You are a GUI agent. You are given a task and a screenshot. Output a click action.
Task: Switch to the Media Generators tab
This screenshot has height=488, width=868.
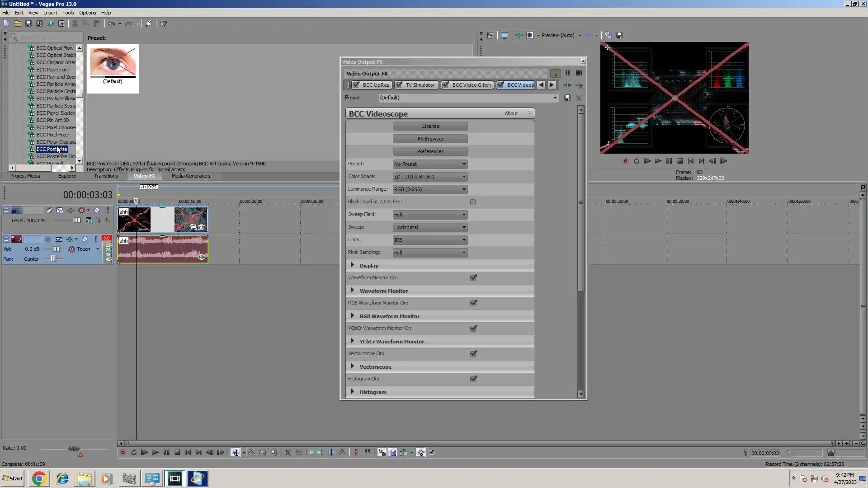pyautogui.click(x=191, y=176)
